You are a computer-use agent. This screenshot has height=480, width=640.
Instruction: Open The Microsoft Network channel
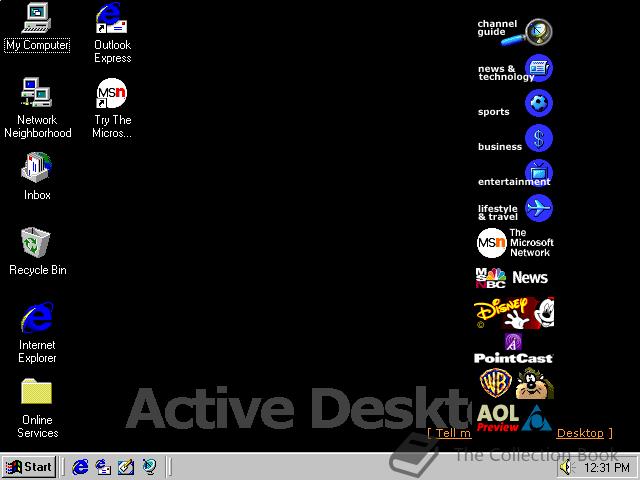coord(514,243)
